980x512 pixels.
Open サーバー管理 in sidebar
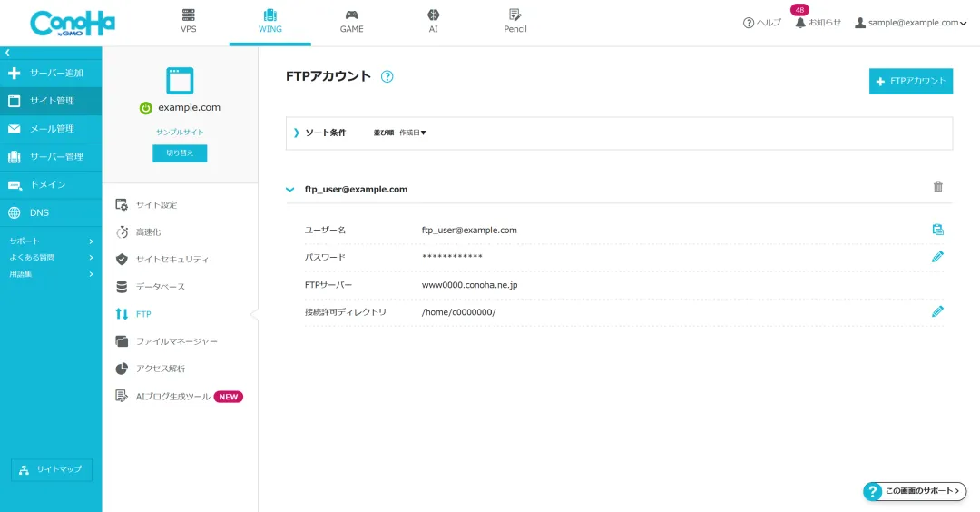point(51,157)
